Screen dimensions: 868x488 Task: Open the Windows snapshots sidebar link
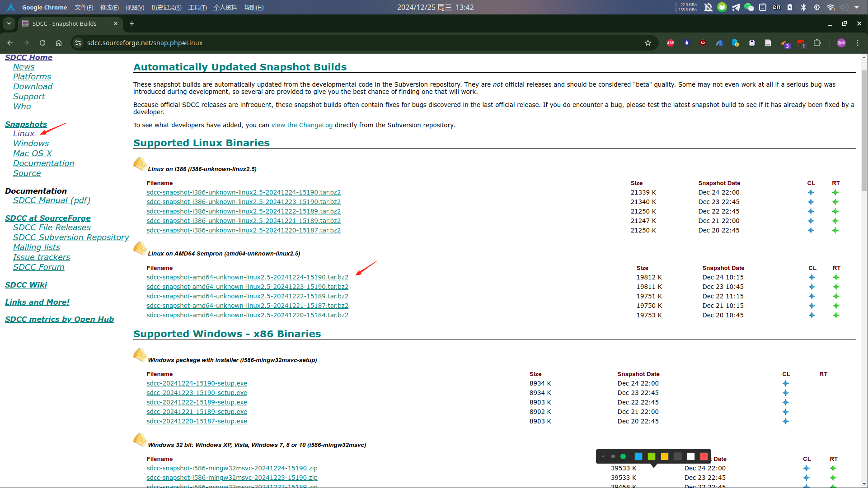[x=31, y=144]
